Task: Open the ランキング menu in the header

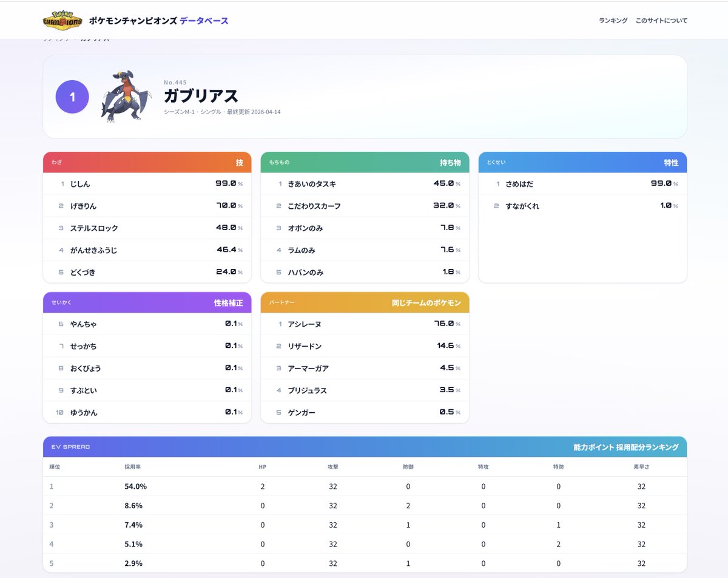Action: point(613,20)
